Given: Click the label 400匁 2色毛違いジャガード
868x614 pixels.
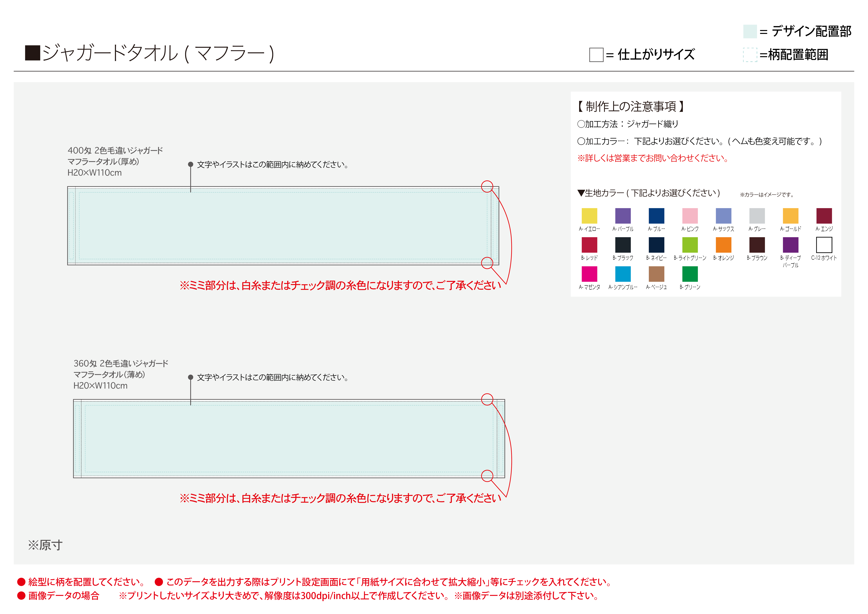Looking at the screenshot, I should [x=115, y=150].
